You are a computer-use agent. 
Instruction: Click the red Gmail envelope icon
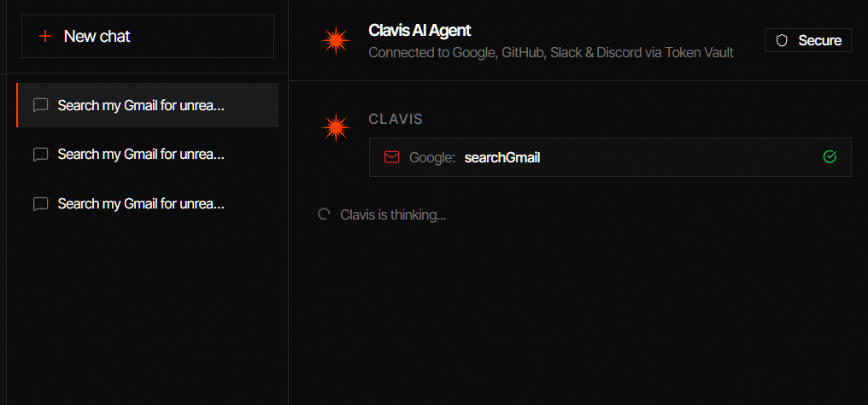[x=391, y=158]
